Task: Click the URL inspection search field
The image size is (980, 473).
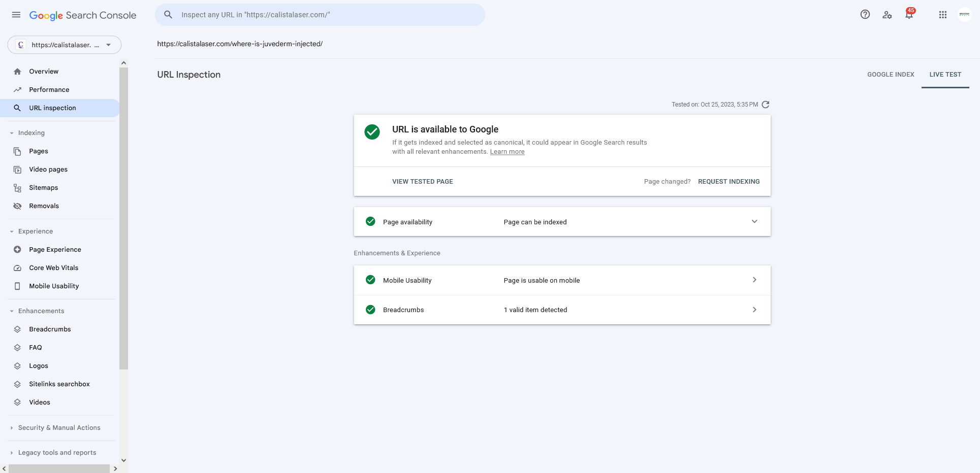Action: [320, 15]
